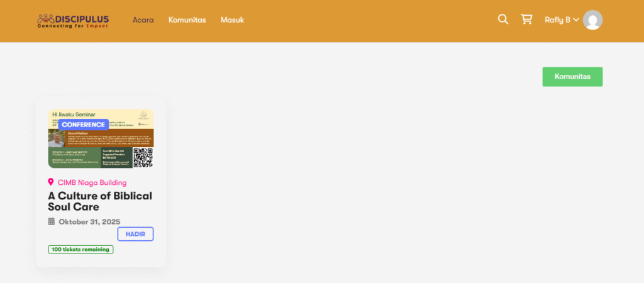644x283 pixels.
Task: Click the green Komunitas button
Action: pos(572,77)
